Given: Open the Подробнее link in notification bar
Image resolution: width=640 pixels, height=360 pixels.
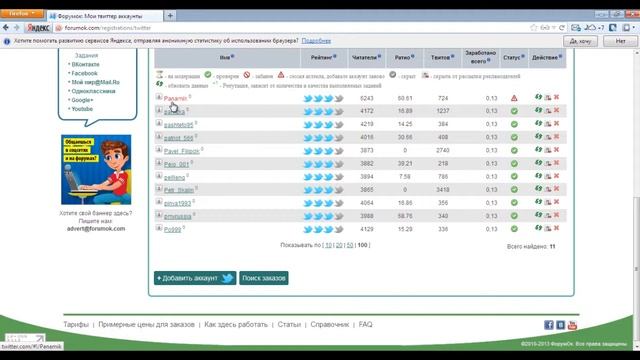Looking at the screenshot, I should coord(316,41).
